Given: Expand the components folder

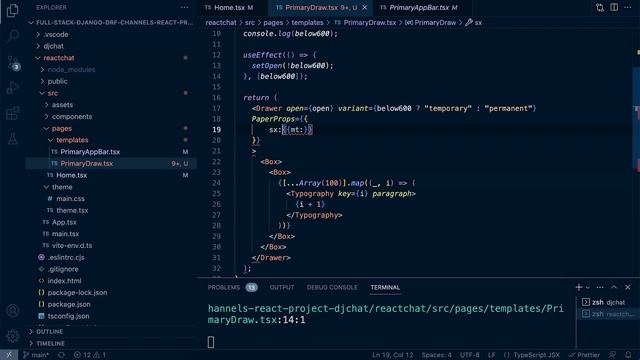Looking at the screenshot, I should click(x=72, y=116).
